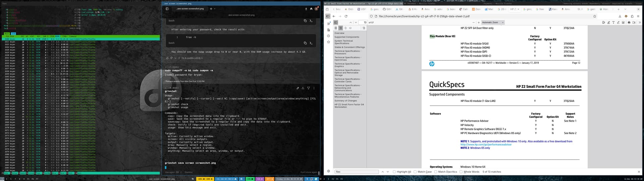Show document outline view in PDF sidebar

pyautogui.click(x=340, y=28)
